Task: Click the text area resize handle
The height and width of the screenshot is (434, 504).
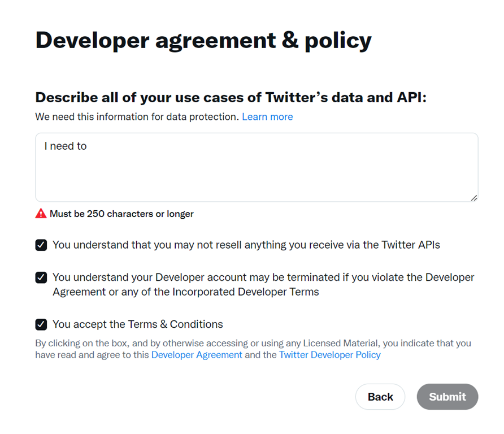Action: pyautogui.click(x=473, y=197)
